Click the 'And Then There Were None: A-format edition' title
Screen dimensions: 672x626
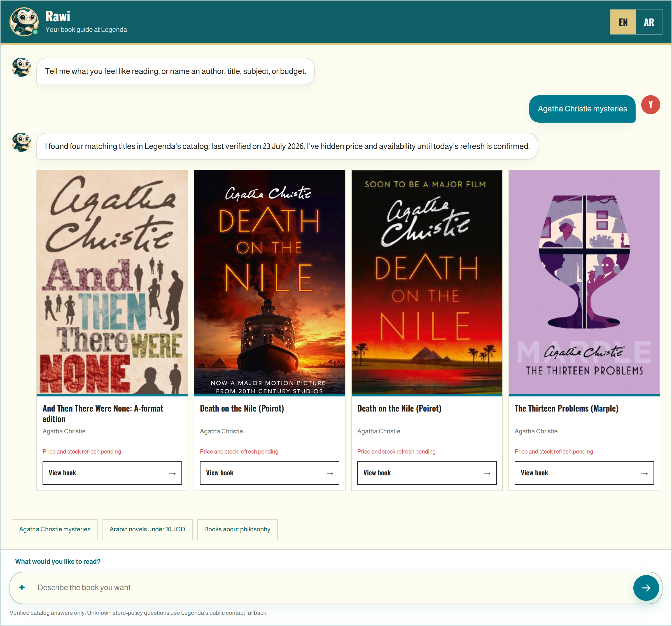point(103,414)
